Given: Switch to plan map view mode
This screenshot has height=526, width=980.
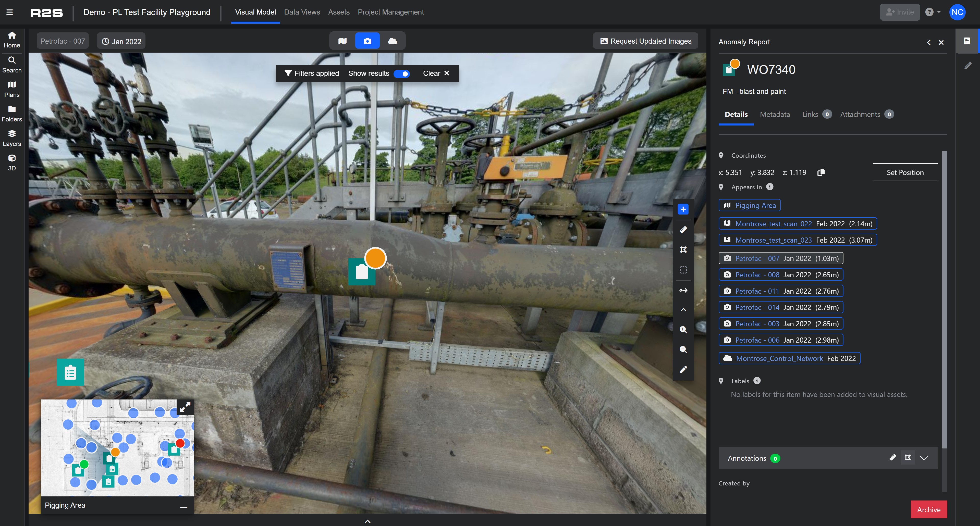Looking at the screenshot, I should 342,41.
